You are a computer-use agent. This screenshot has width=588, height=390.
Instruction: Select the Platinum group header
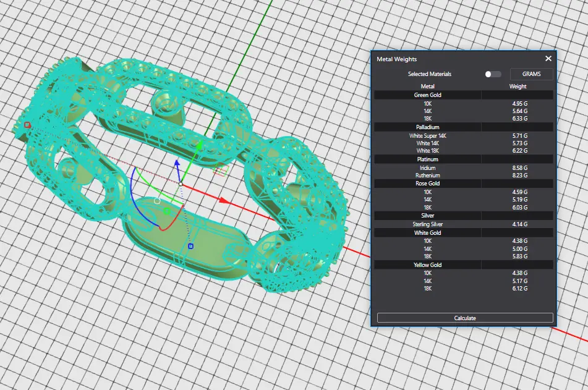(428, 159)
